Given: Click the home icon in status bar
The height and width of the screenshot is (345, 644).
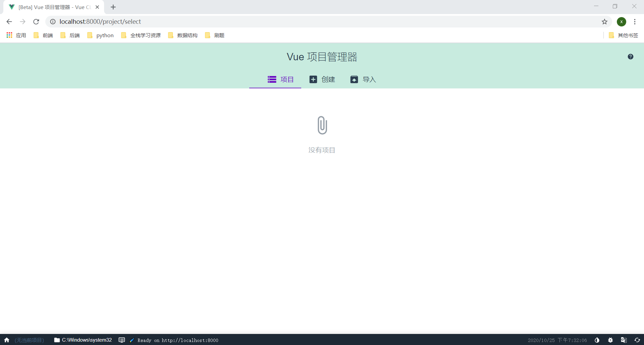Looking at the screenshot, I should 7,340.
